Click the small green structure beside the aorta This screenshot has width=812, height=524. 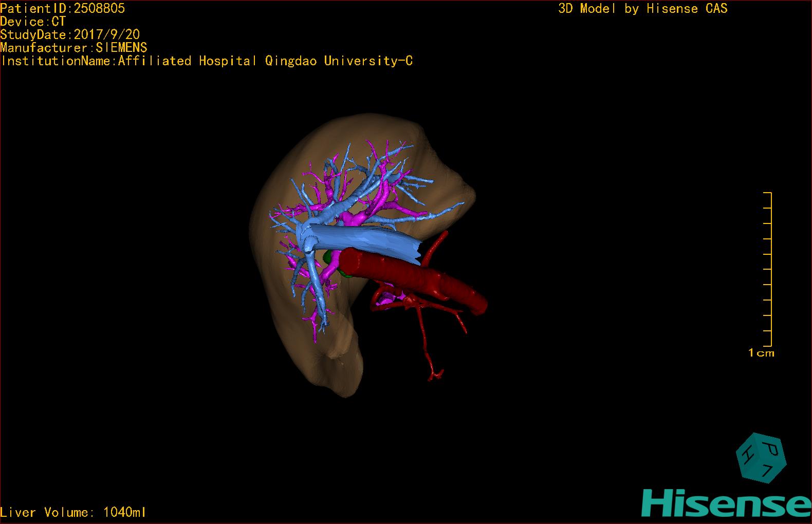[x=328, y=256]
